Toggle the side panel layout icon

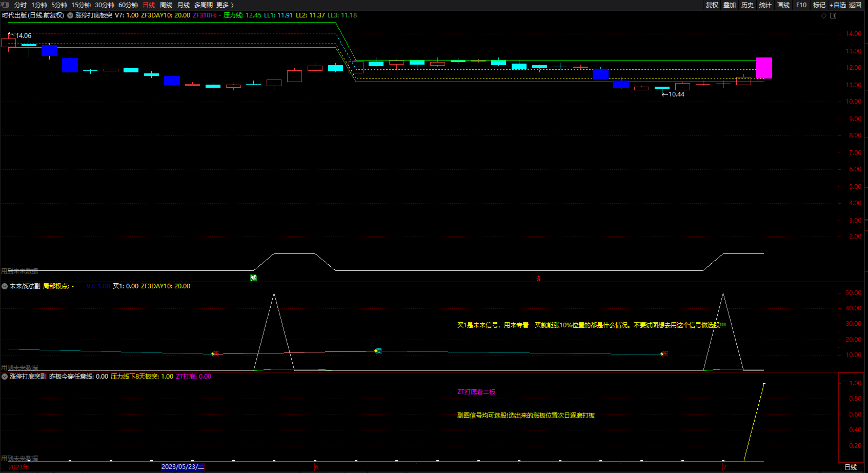pos(833,15)
